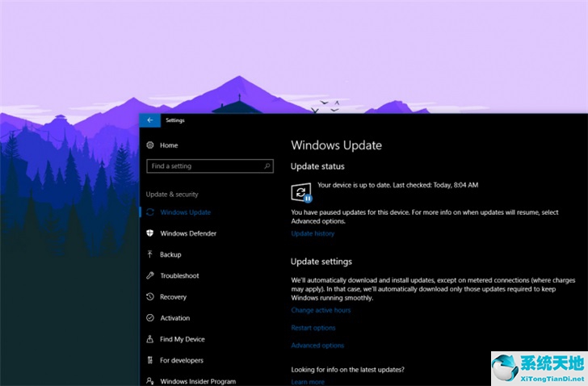
Task: Focus the Find a setting search box
Action: coord(210,166)
